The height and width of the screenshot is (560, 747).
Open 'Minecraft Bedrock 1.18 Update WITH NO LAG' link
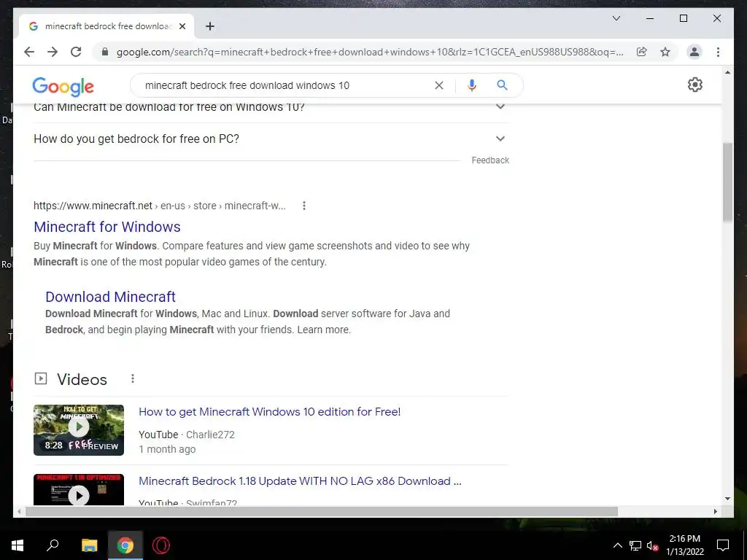[x=300, y=481]
